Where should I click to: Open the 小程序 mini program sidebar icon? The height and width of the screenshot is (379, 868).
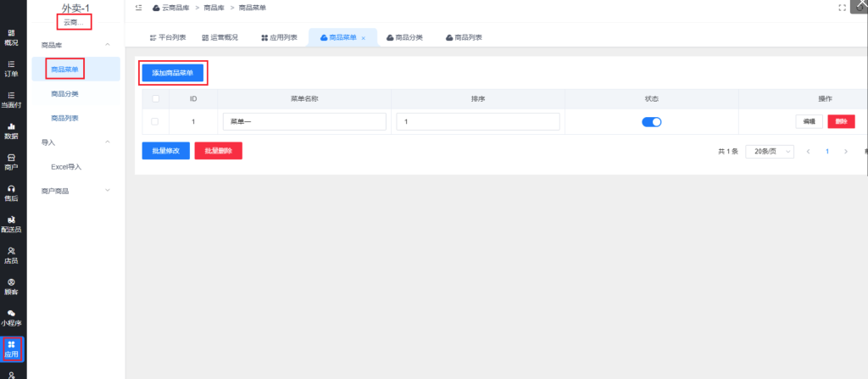(x=11, y=317)
